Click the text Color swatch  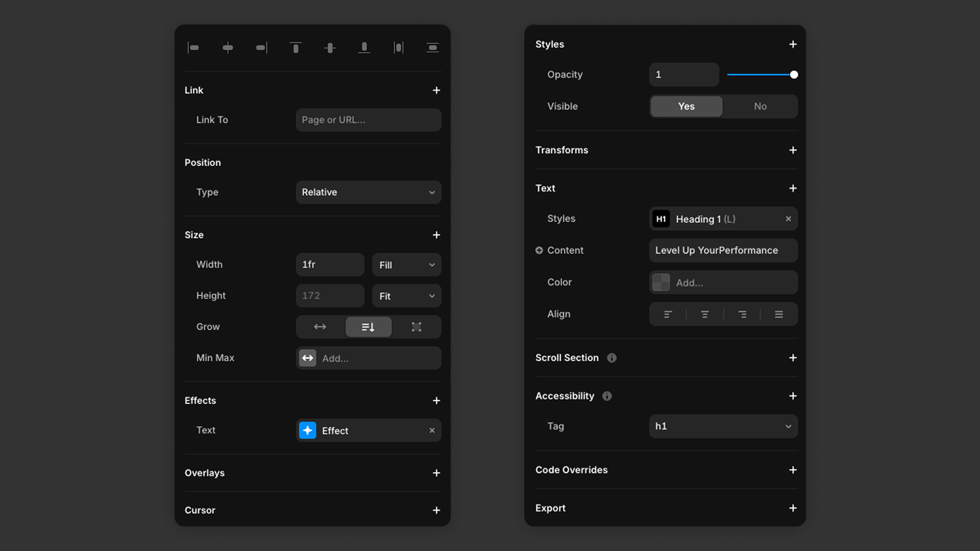click(x=661, y=282)
